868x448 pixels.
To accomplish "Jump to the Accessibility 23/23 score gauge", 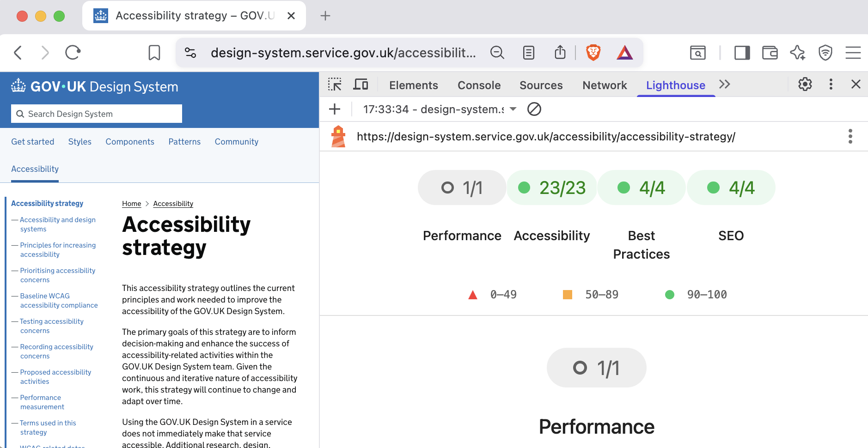I will click(552, 188).
